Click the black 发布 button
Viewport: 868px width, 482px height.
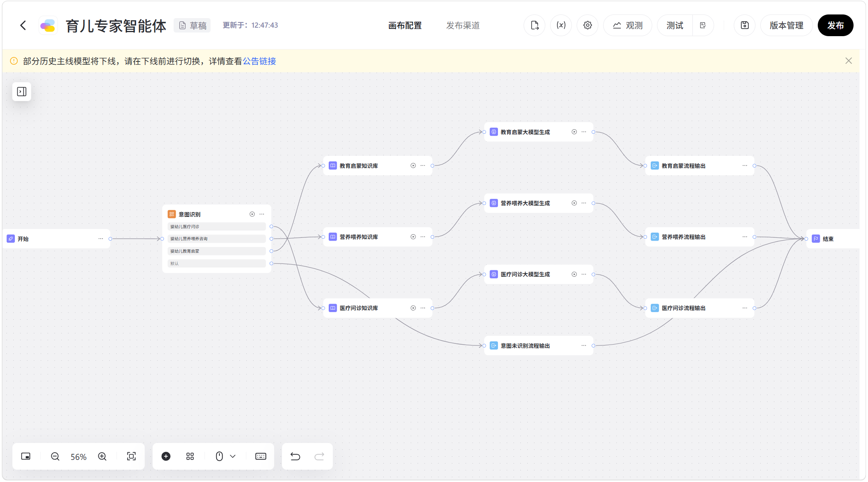[835, 25]
